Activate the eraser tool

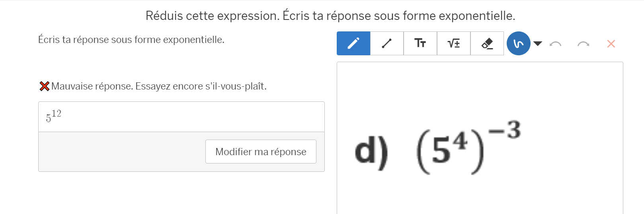(487, 43)
